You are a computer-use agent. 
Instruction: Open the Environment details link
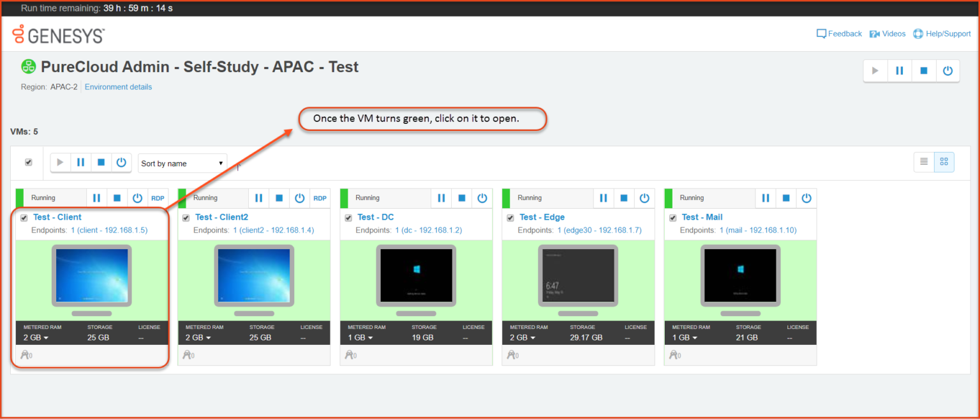click(x=118, y=87)
